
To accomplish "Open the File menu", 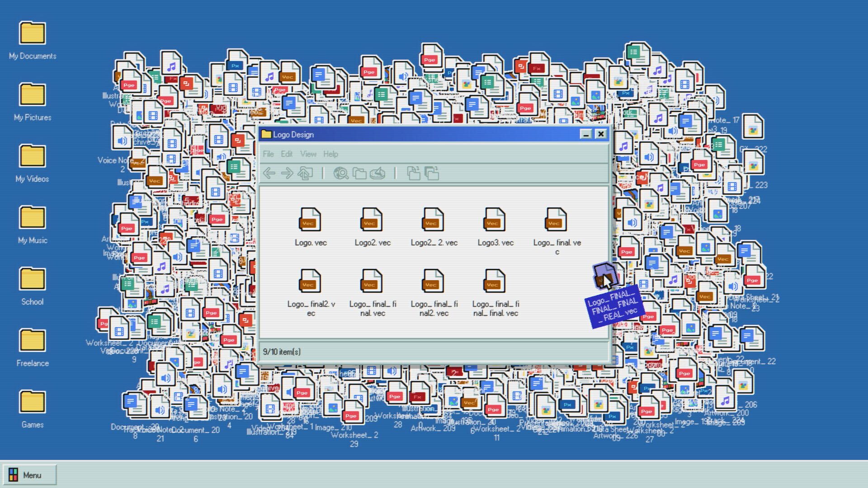I will (269, 154).
